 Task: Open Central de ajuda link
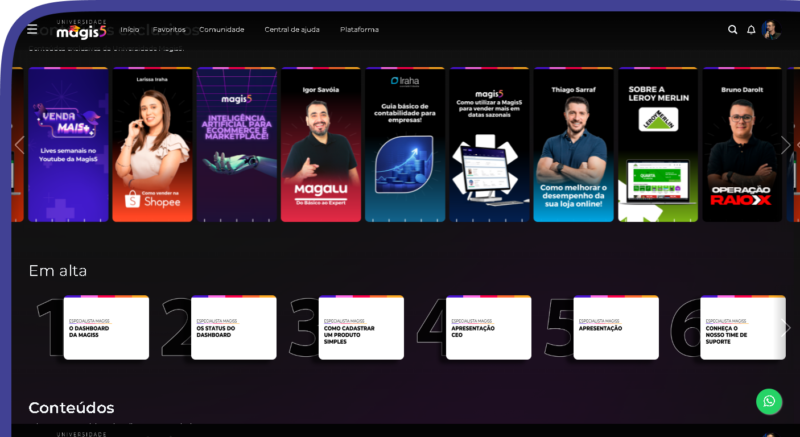coord(292,30)
